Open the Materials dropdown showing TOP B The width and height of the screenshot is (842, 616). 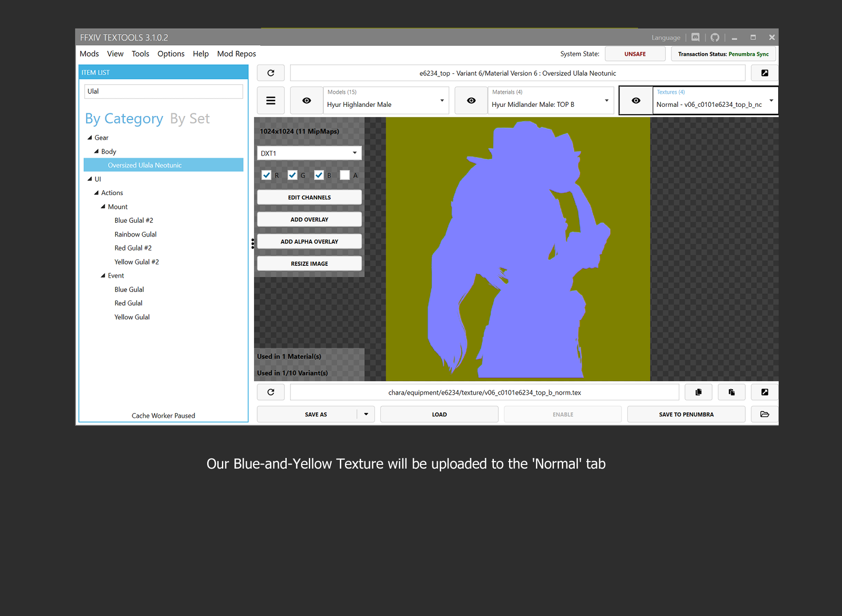coord(550,100)
